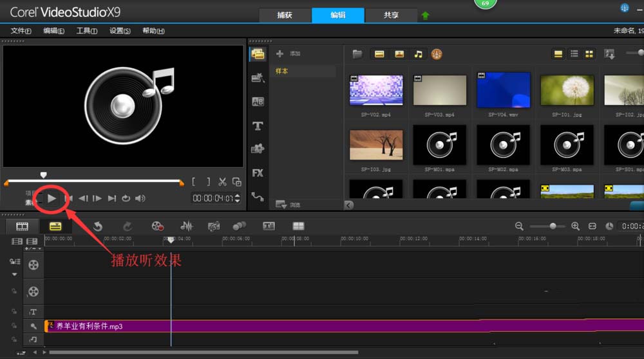Select the SP-I01.jpg dandelion thumbnail
Viewport: 644px width, 359px height.
(567, 90)
